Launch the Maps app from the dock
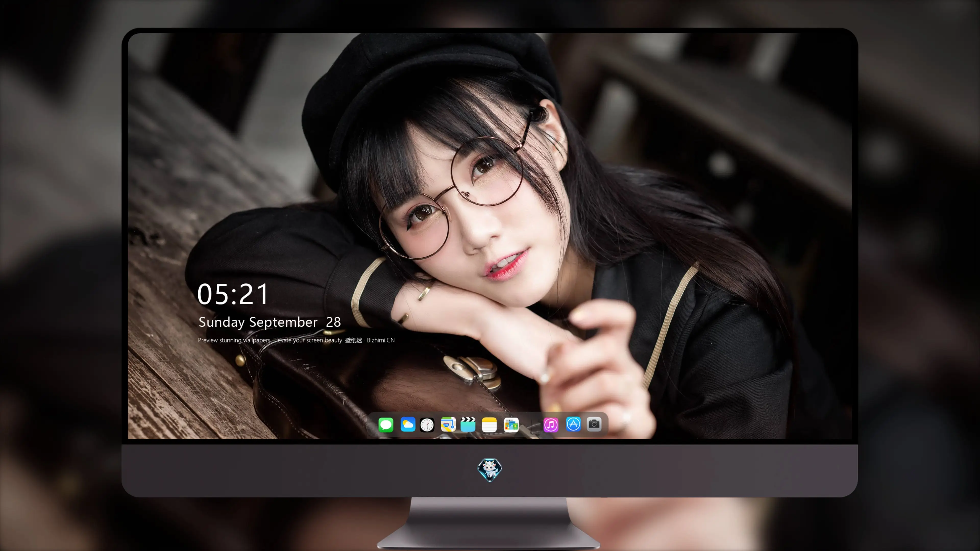The height and width of the screenshot is (551, 980). [x=448, y=424]
